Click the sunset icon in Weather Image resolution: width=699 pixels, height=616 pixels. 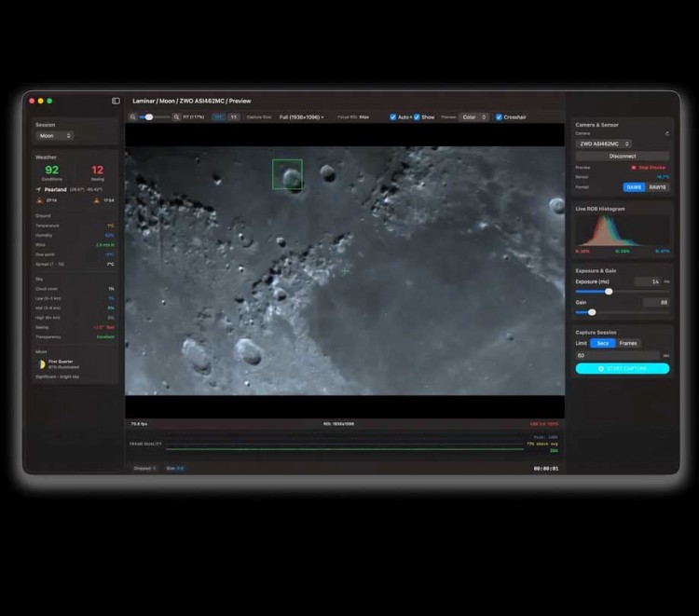(x=97, y=200)
